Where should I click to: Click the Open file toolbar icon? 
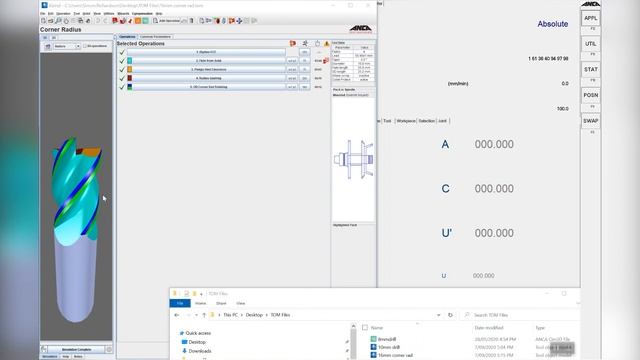point(51,21)
